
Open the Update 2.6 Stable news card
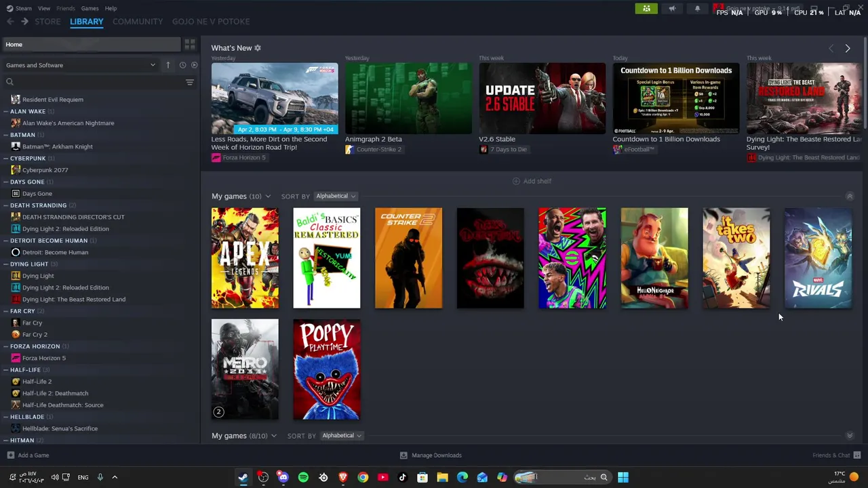[x=542, y=98]
